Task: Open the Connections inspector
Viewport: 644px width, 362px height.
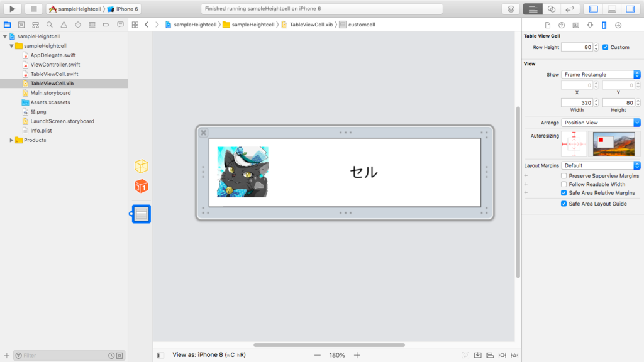Action: point(618,25)
